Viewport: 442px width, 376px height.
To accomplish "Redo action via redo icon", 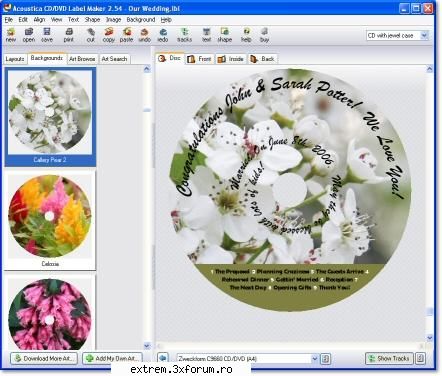I will [163, 35].
